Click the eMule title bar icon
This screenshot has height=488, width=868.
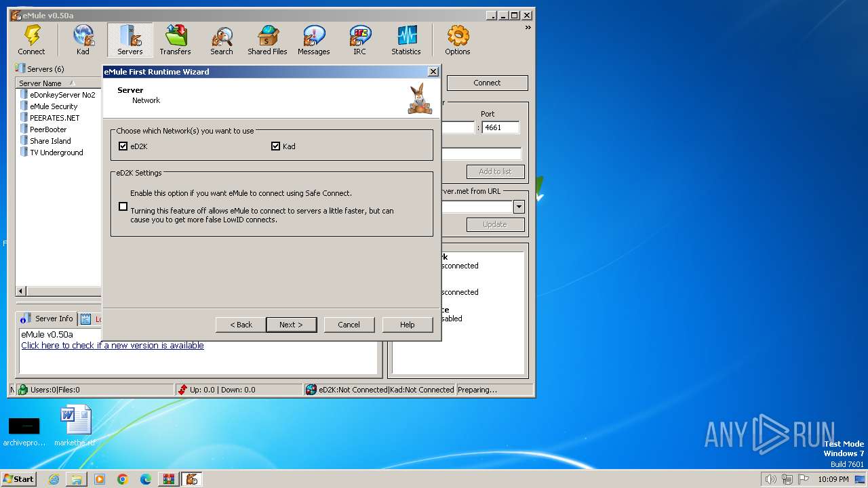tap(16, 15)
